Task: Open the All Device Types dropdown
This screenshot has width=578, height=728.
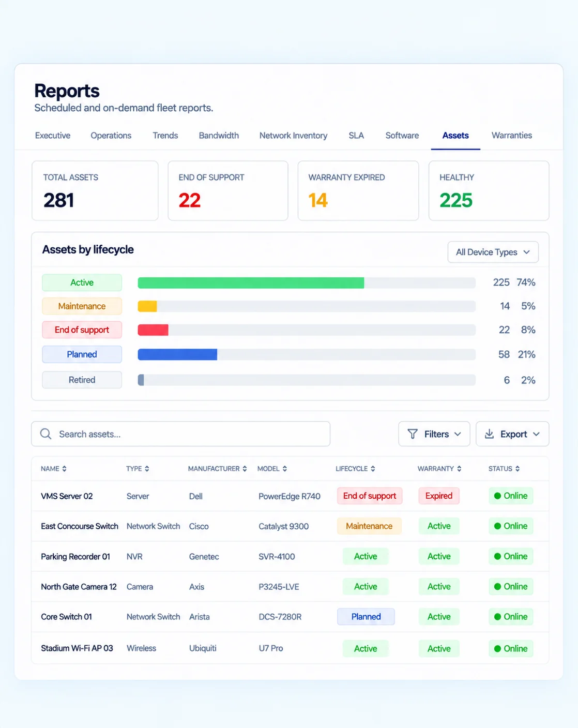Action: tap(493, 252)
